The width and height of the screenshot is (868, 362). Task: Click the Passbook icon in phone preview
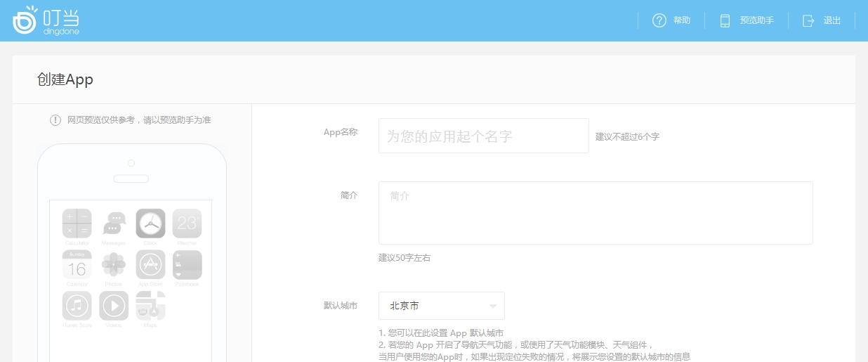(x=187, y=264)
